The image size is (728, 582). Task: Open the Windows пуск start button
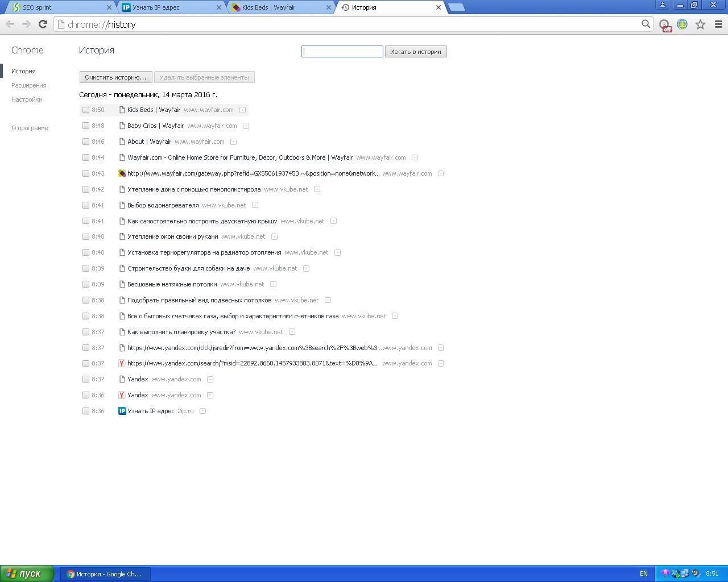(x=27, y=573)
